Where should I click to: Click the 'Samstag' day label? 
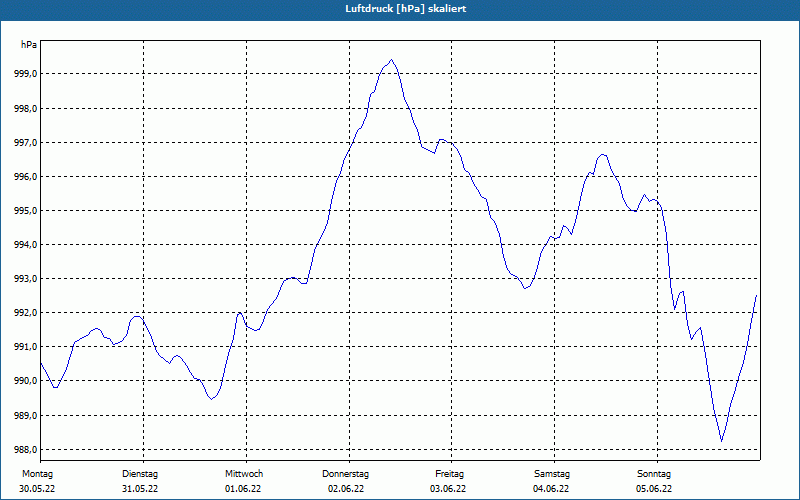coord(552,474)
